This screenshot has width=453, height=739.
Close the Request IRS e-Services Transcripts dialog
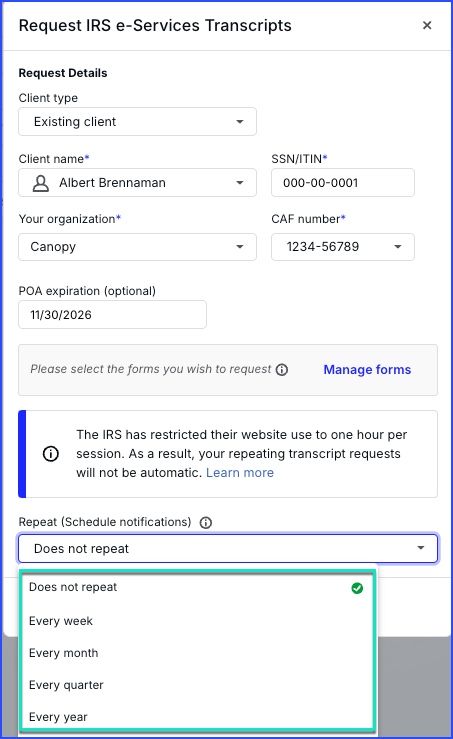(427, 25)
